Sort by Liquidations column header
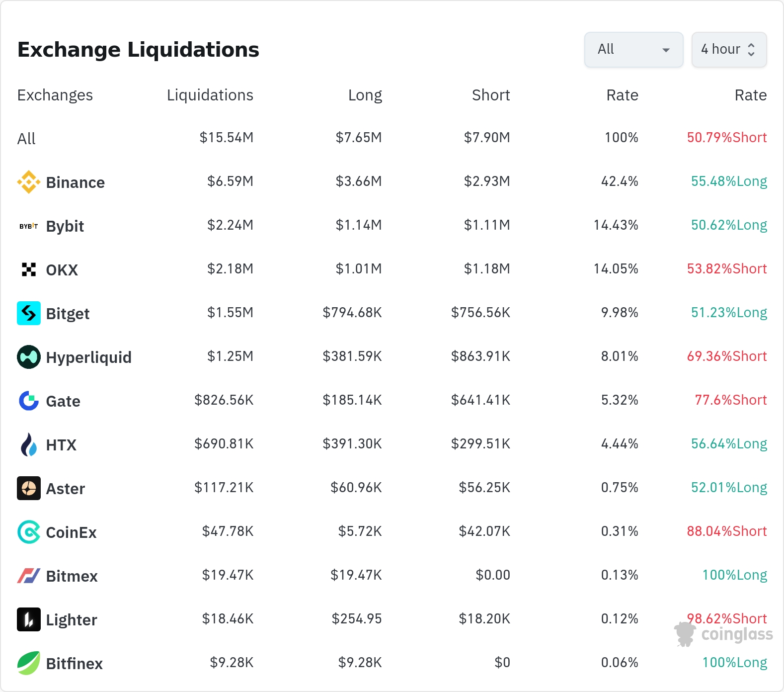The height and width of the screenshot is (692, 784). [210, 95]
